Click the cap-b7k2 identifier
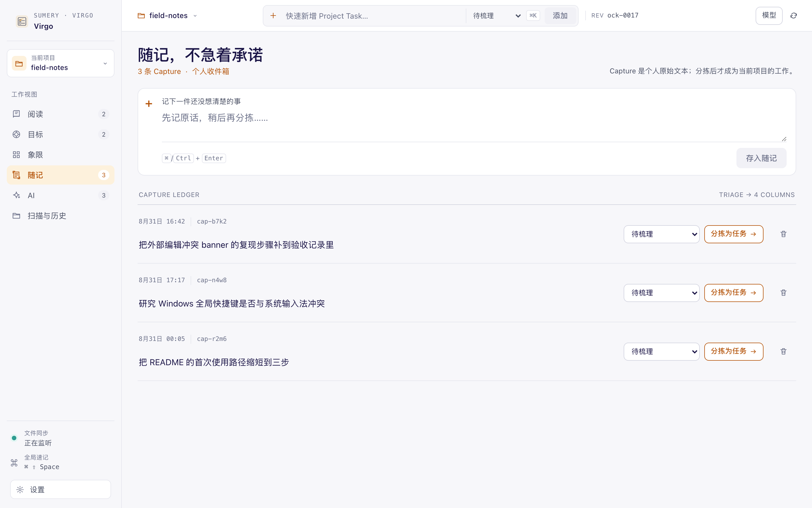812x508 pixels. click(212, 222)
